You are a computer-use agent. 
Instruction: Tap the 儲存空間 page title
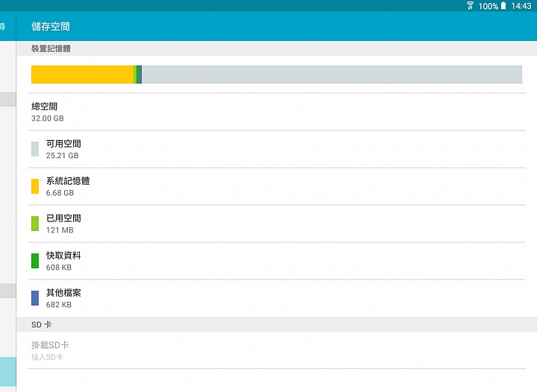[x=51, y=26]
